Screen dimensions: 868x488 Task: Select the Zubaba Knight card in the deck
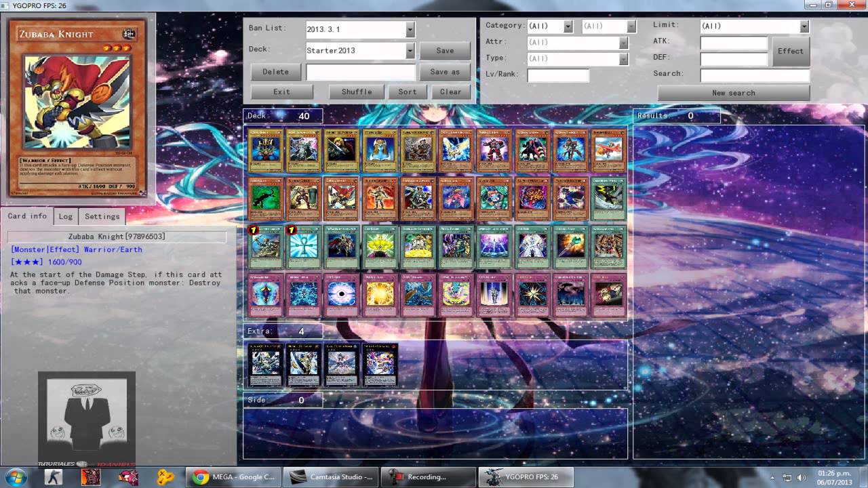[x=341, y=199]
